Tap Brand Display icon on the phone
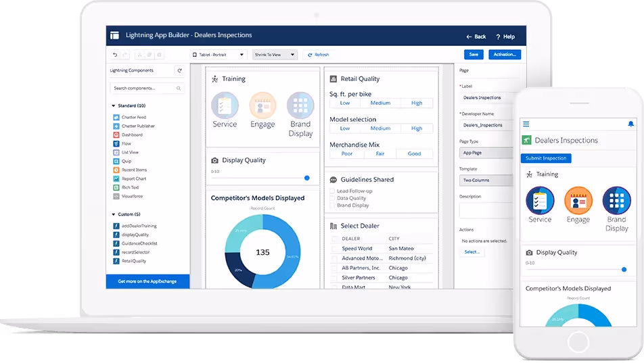This screenshot has height=363, width=644. click(x=616, y=200)
